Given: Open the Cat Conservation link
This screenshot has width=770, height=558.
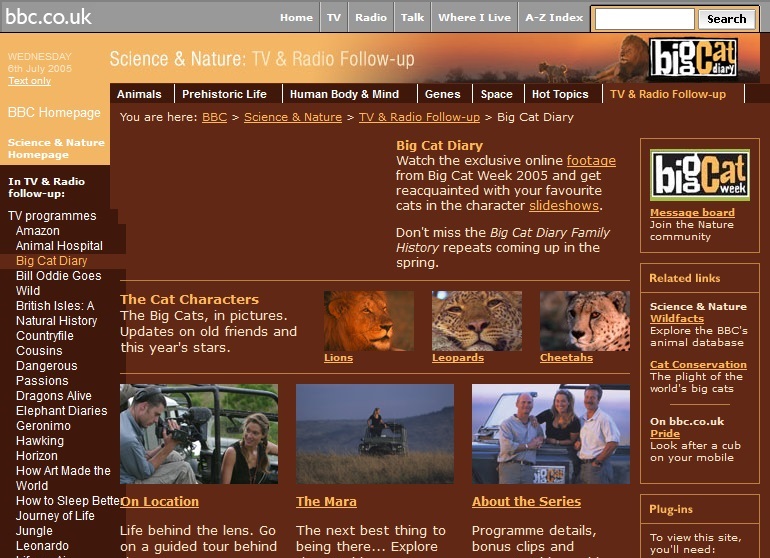Looking at the screenshot, I should pyautogui.click(x=698, y=364).
